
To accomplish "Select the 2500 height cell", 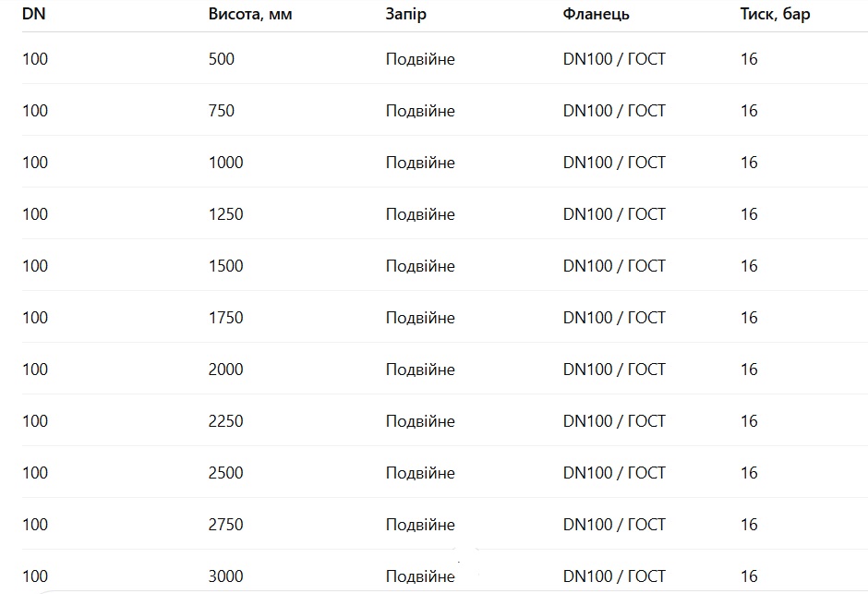I will pos(226,473).
